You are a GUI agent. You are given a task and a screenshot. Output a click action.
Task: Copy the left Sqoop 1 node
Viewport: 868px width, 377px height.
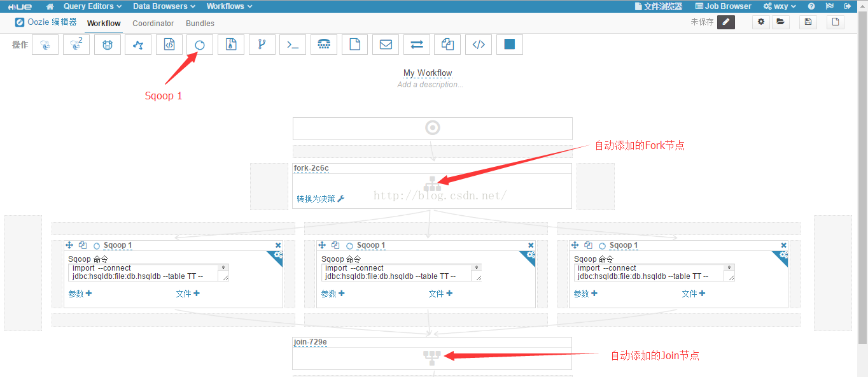tap(83, 245)
